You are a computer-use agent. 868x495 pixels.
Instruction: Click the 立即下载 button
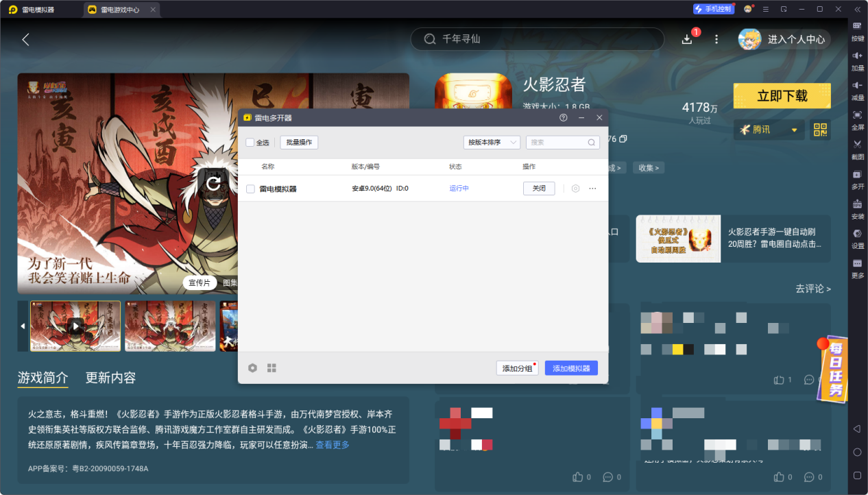click(x=782, y=96)
